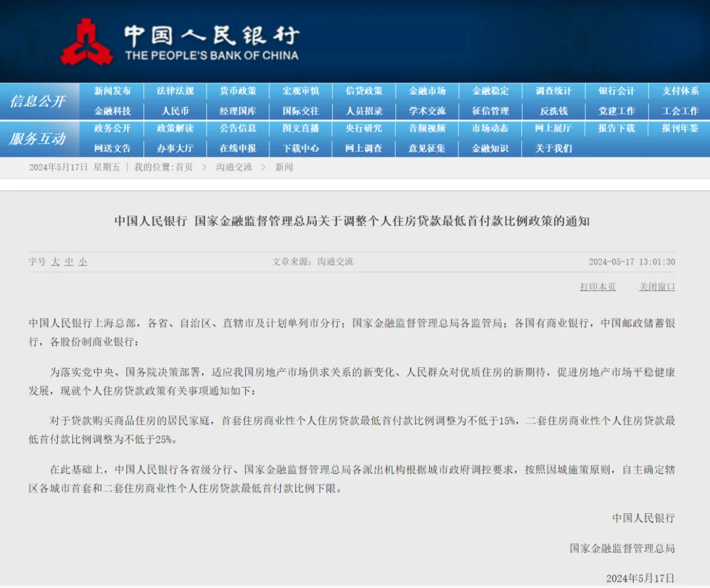Click the timestamp 2024-05-17 13:01:30
This screenshot has height=588, width=710.
632,262
